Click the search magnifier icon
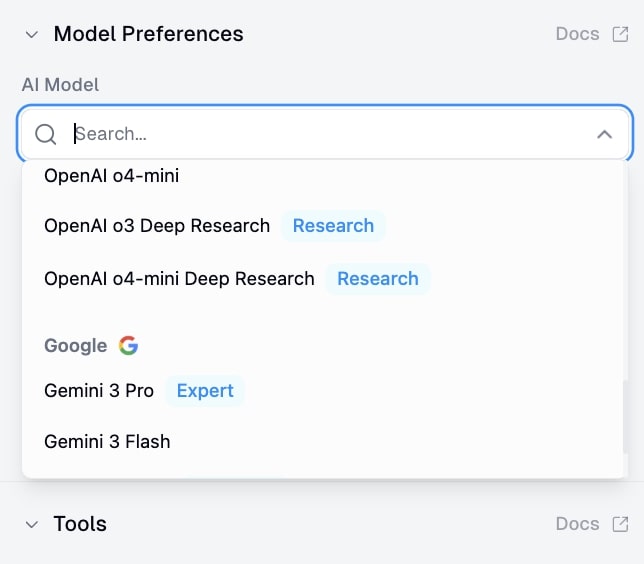 tap(46, 134)
